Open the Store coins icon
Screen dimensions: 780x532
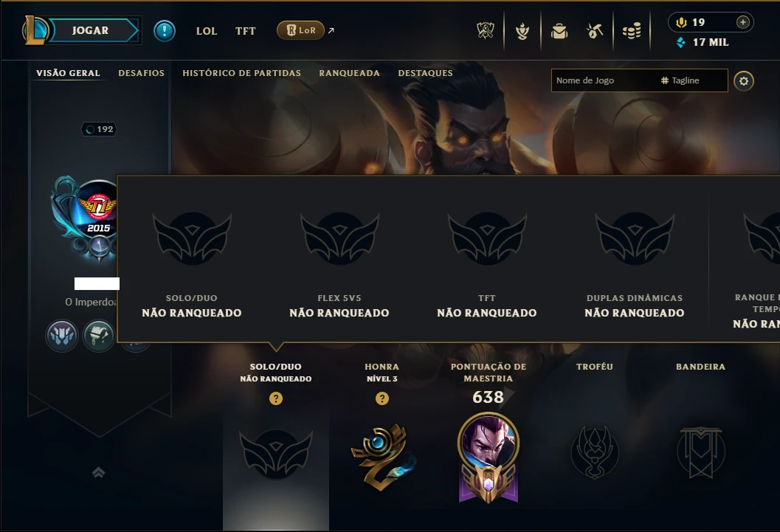point(632,31)
